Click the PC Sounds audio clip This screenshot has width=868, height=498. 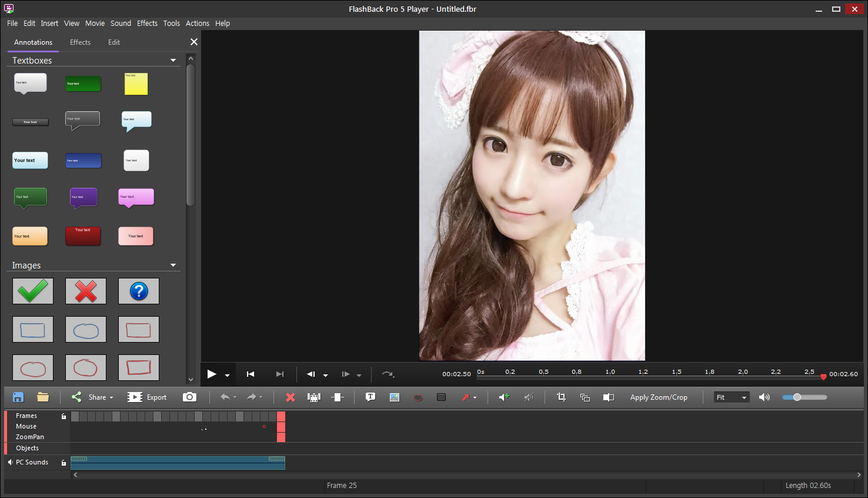tap(178, 463)
